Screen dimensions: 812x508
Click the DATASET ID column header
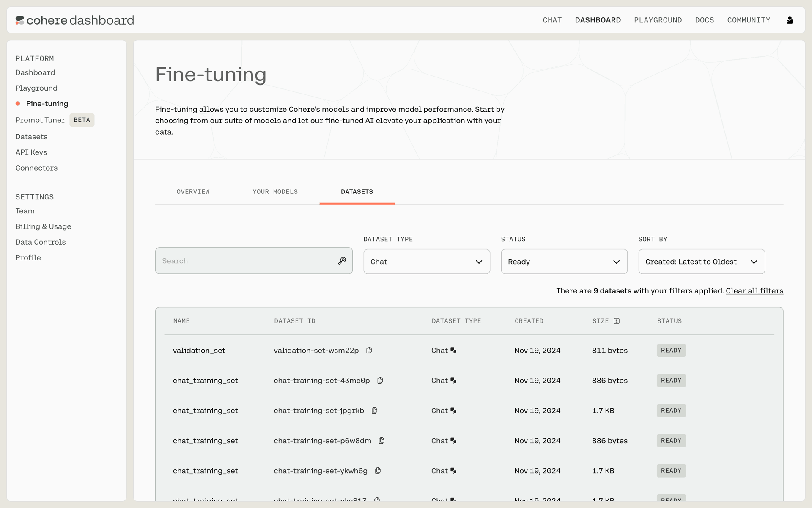point(295,321)
